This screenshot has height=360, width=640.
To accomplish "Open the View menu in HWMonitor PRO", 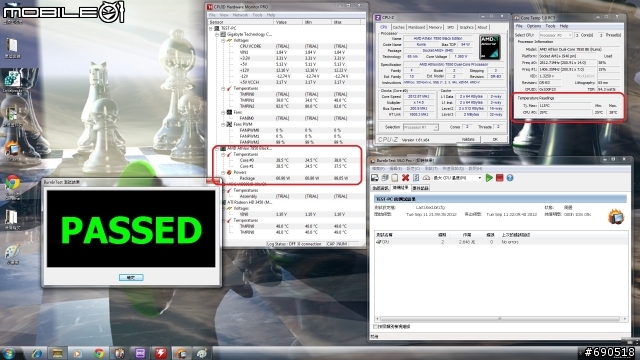I will click(x=224, y=15).
